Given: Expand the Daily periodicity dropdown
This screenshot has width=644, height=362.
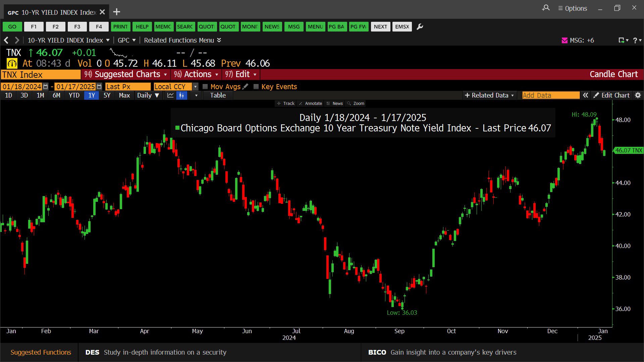Looking at the screenshot, I should pyautogui.click(x=148, y=96).
